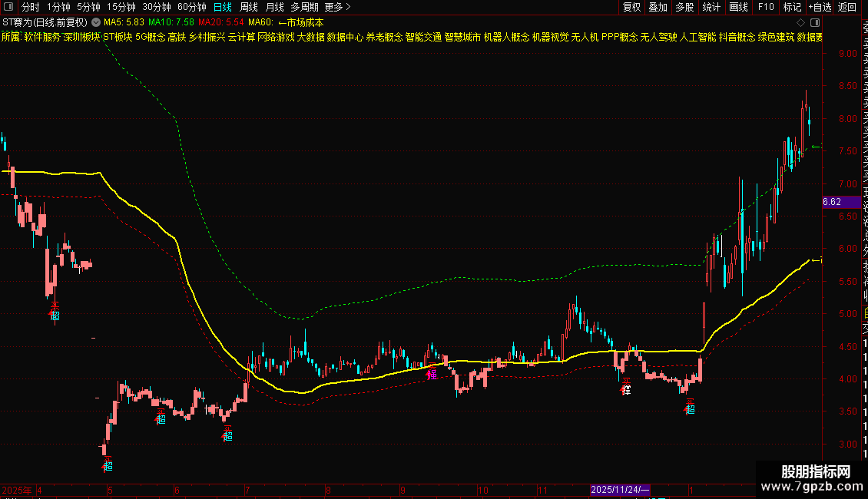Viewport: 868px width, 499px height.
Task: Open the 乡村振兴 concept tag
Action: click(207, 37)
